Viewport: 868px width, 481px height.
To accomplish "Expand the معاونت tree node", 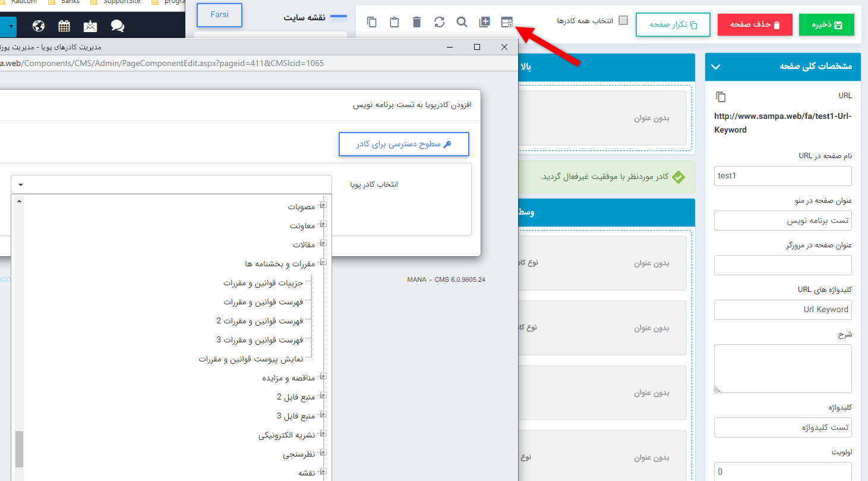I will (324, 225).
